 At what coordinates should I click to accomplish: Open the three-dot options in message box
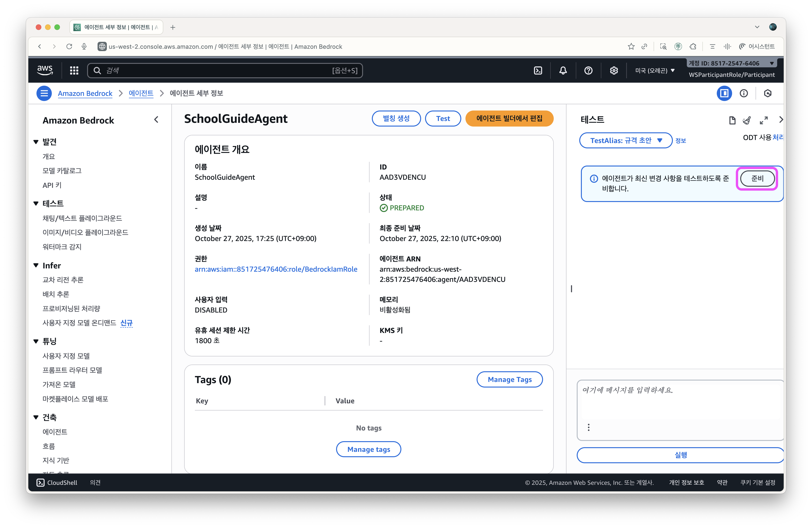point(589,427)
